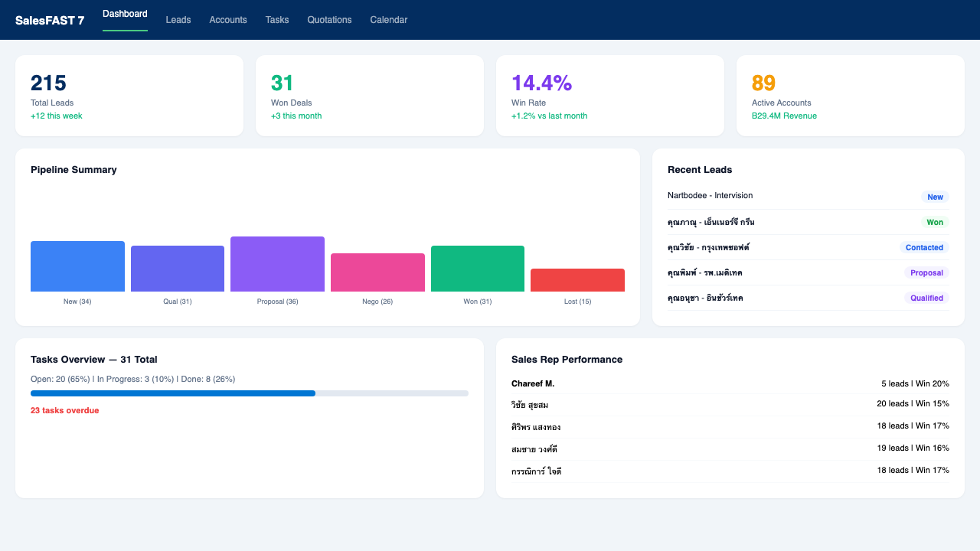Viewport: 980px width, 551px height.
Task: Go to the Leads tab
Action: (x=178, y=20)
